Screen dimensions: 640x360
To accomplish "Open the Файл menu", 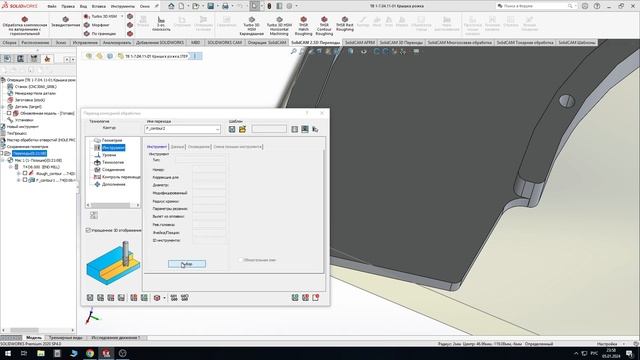I will pos(52,7).
